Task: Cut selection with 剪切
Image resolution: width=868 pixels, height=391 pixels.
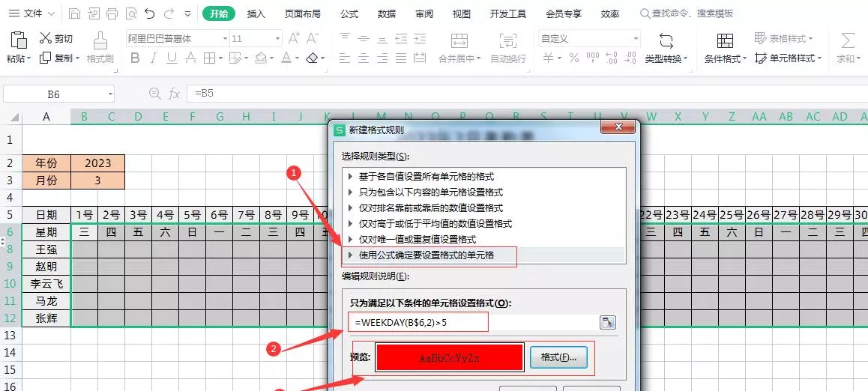Action: tap(56, 38)
